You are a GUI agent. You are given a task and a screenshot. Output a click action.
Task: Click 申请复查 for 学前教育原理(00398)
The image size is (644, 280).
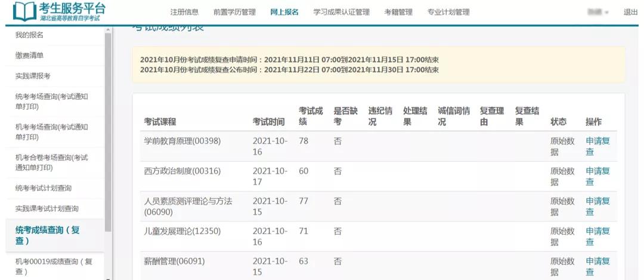[x=597, y=146]
